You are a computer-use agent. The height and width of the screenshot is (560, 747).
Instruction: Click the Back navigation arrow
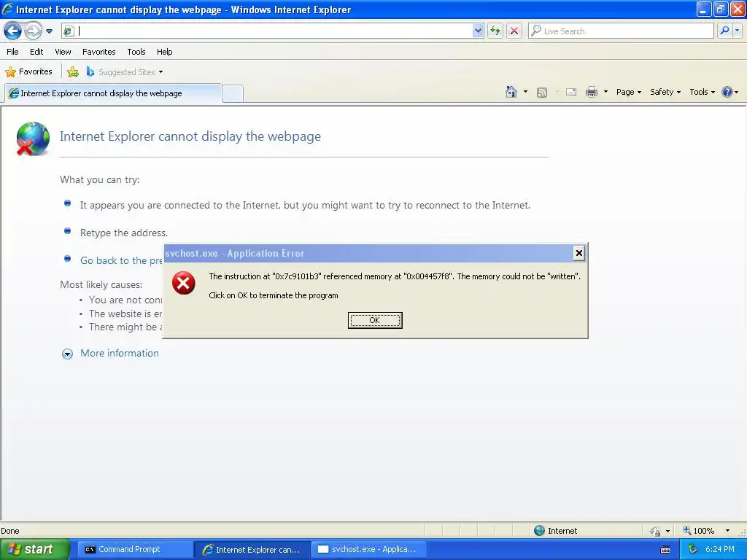pos(13,31)
